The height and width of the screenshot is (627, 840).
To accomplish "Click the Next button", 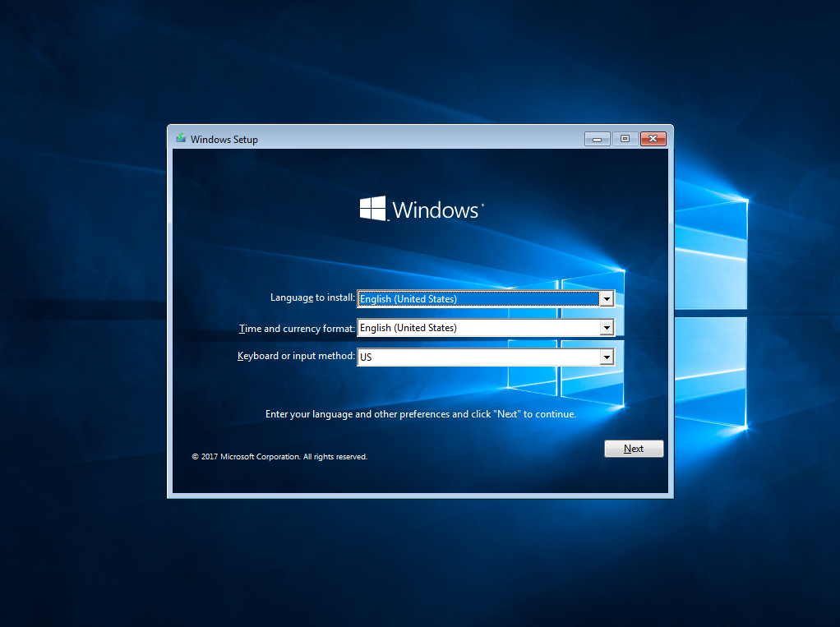I will click(634, 449).
